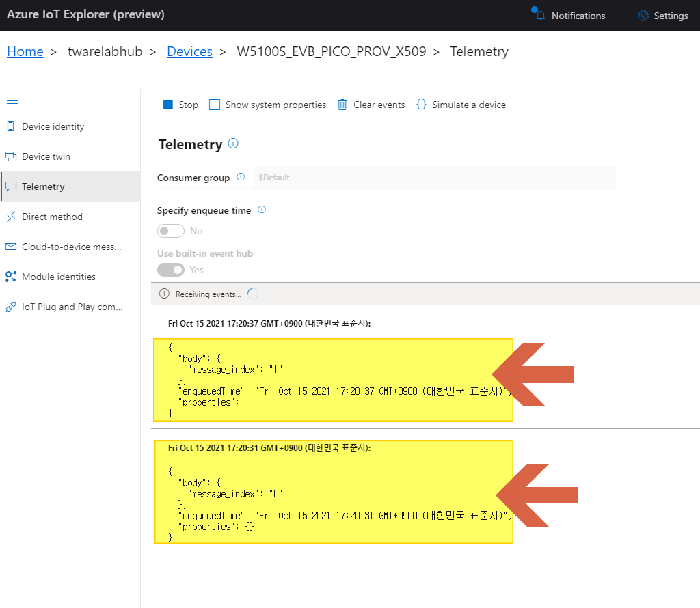Go to Devices breadcrumb link

tap(190, 51)
